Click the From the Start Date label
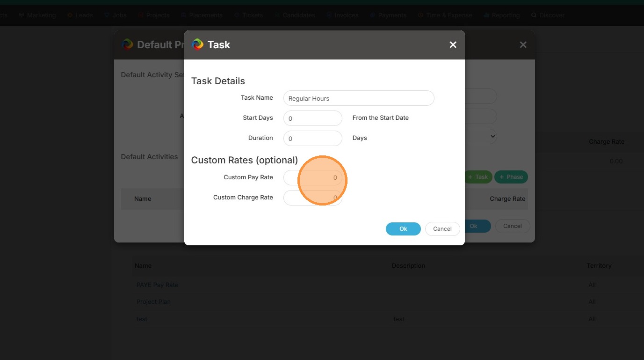The image size is (644, 360). point(381,118)
